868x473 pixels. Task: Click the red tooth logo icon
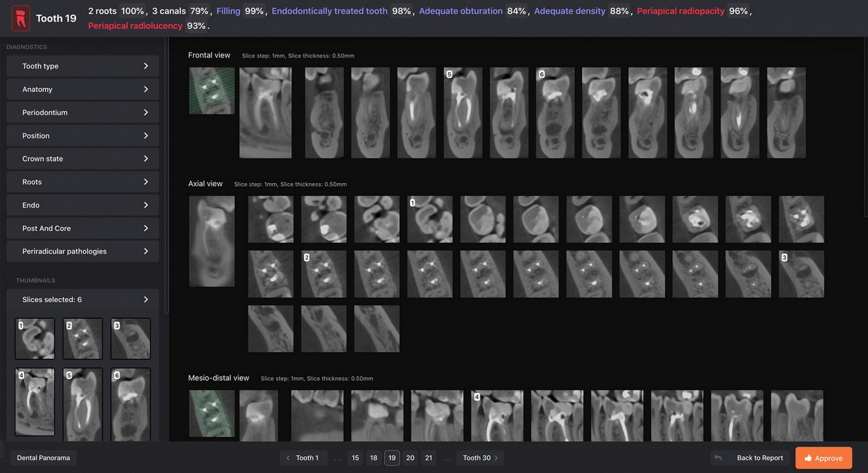click(21, 18)
